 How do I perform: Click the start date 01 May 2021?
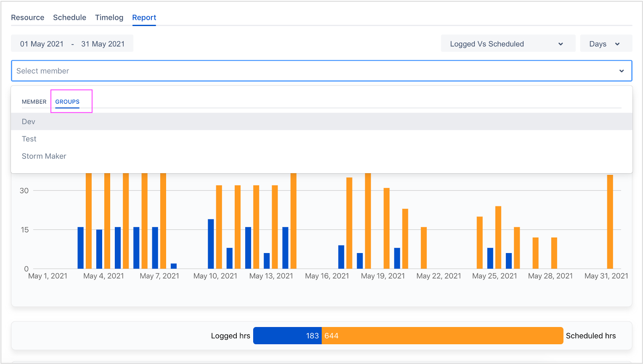point(42,44)
